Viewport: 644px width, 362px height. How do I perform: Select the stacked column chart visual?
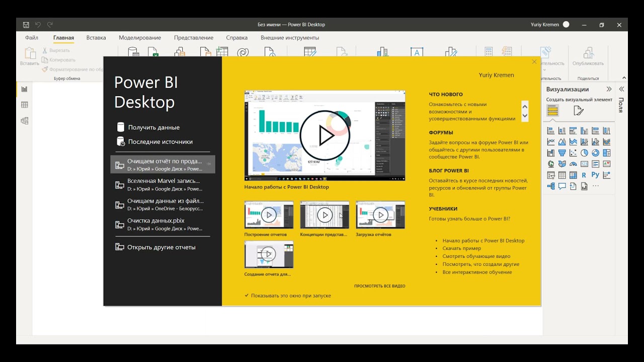coord(562,131)
